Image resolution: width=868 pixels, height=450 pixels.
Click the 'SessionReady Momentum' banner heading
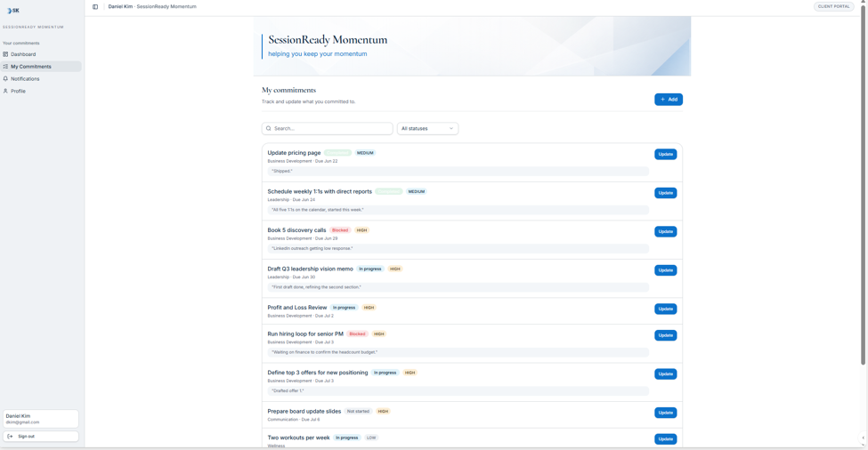click(328, 40)
